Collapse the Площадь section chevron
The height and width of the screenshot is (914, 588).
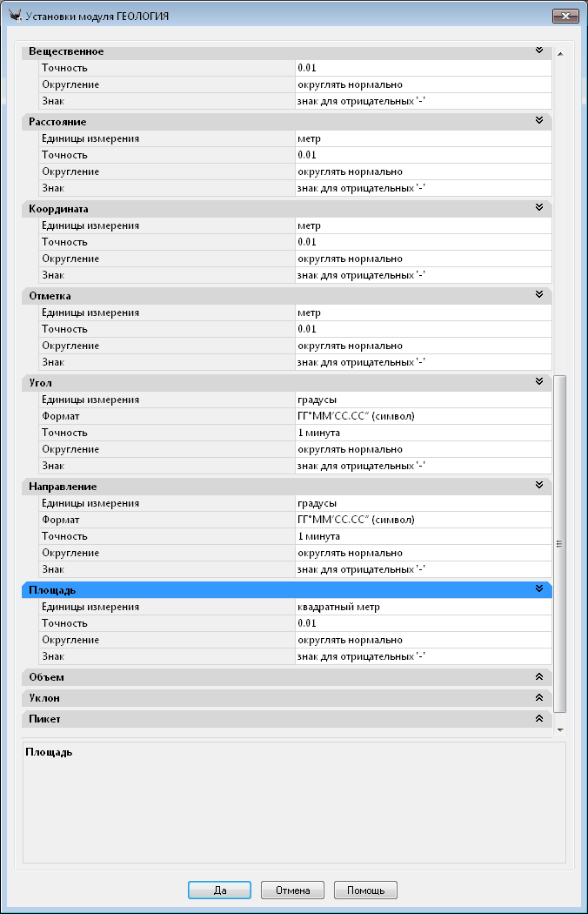pyautogui.click(x=539, y=589)
